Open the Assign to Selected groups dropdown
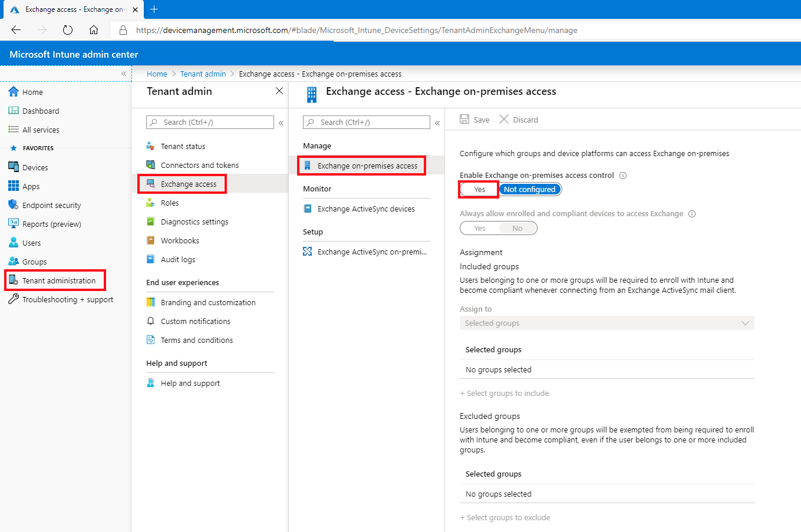Viewport: 801px width, 532px height. point(607,323)
